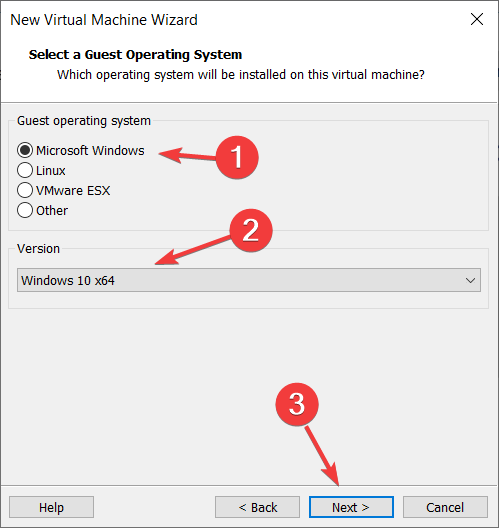Proceed with the Next > button

[x=351, y=507]
